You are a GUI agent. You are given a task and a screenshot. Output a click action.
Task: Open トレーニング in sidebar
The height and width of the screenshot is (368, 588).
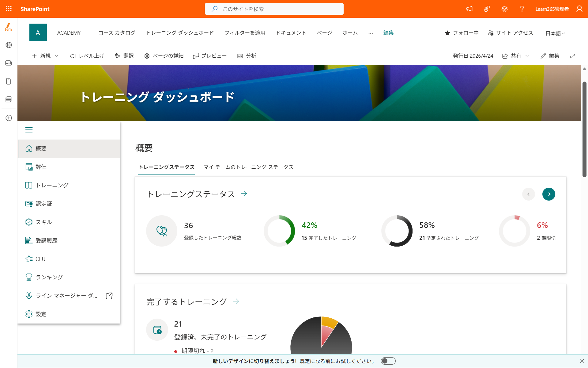click(69, 185)
